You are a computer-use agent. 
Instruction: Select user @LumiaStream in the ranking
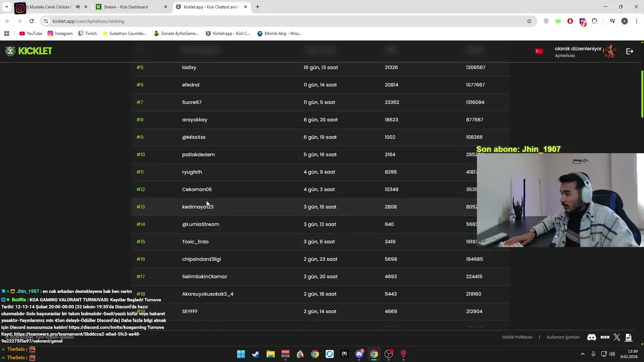pos(200,224)
